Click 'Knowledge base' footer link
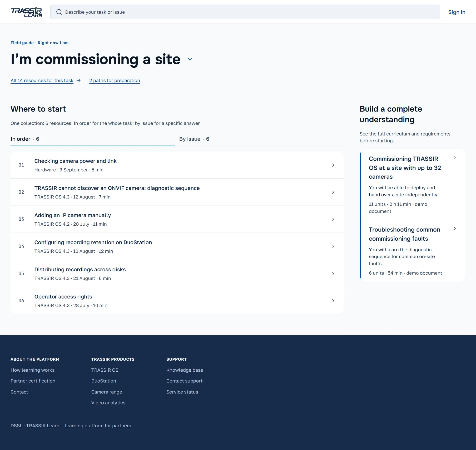Viewport: 476px width, 450px height. 184,370
